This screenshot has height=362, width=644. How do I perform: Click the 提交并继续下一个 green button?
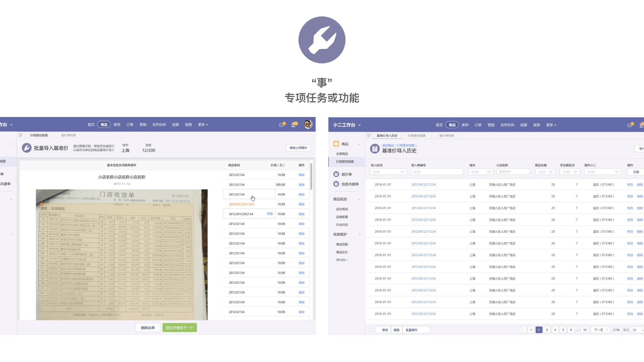click(x=179, y=328)
